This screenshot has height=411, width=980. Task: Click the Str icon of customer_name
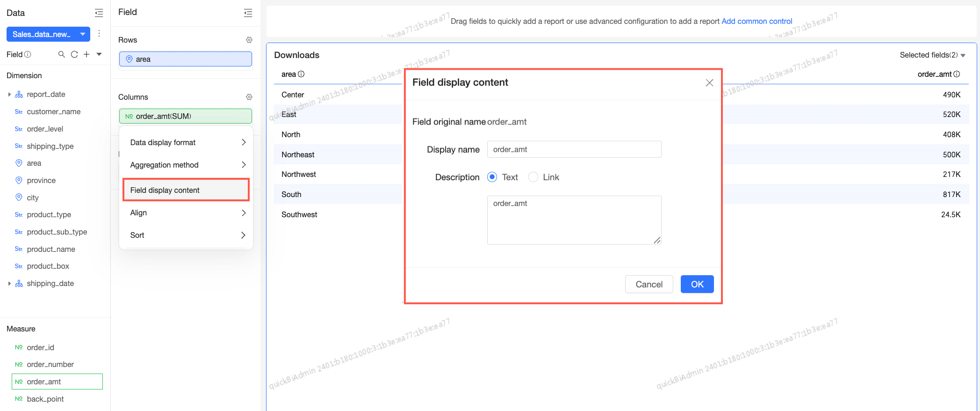(x=19, y=111)
